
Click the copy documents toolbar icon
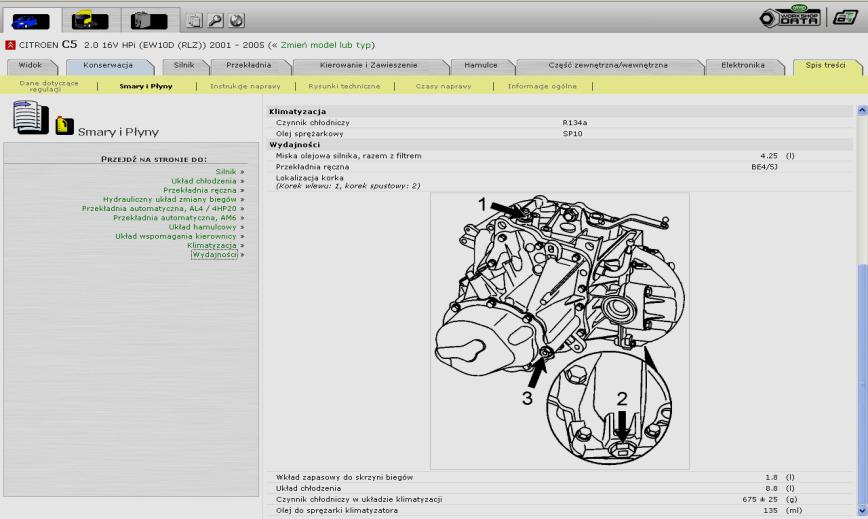tap(194, 21)
